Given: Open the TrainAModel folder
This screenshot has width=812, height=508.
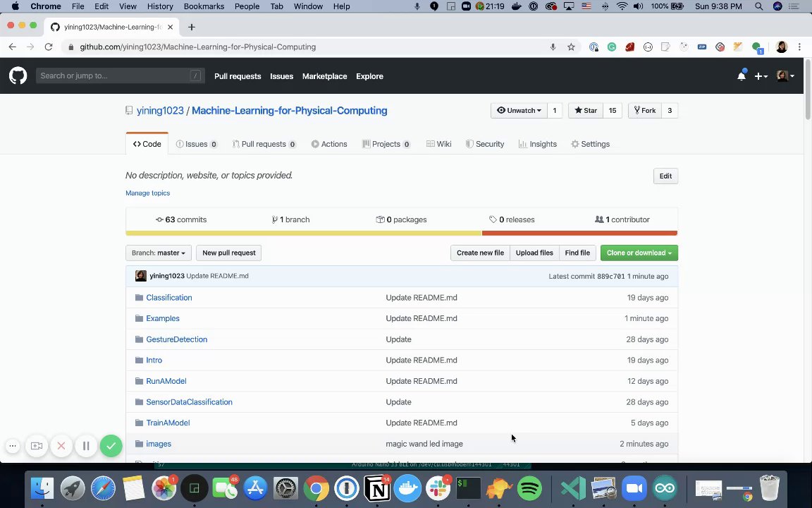Looking at the screenshot, I should pyautogui.click(x=168, y=423).
